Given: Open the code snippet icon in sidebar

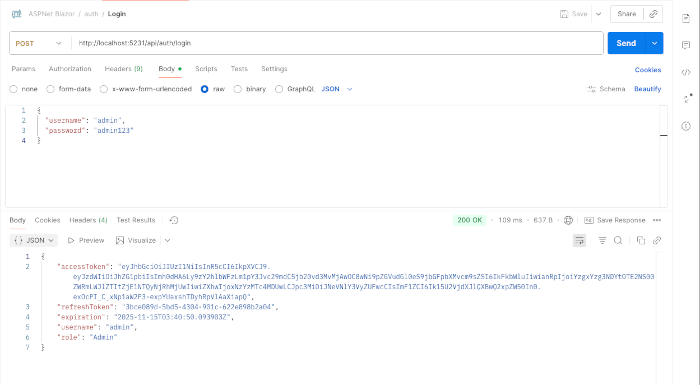Looking at the screenshot, I should [686, 72].
